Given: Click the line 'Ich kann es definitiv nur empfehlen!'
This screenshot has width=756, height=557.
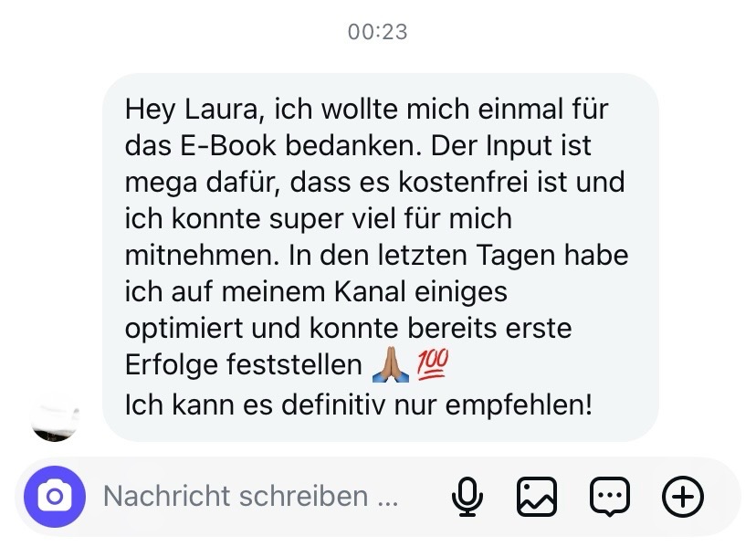Looking at the screenshot, I should [358, 405].
